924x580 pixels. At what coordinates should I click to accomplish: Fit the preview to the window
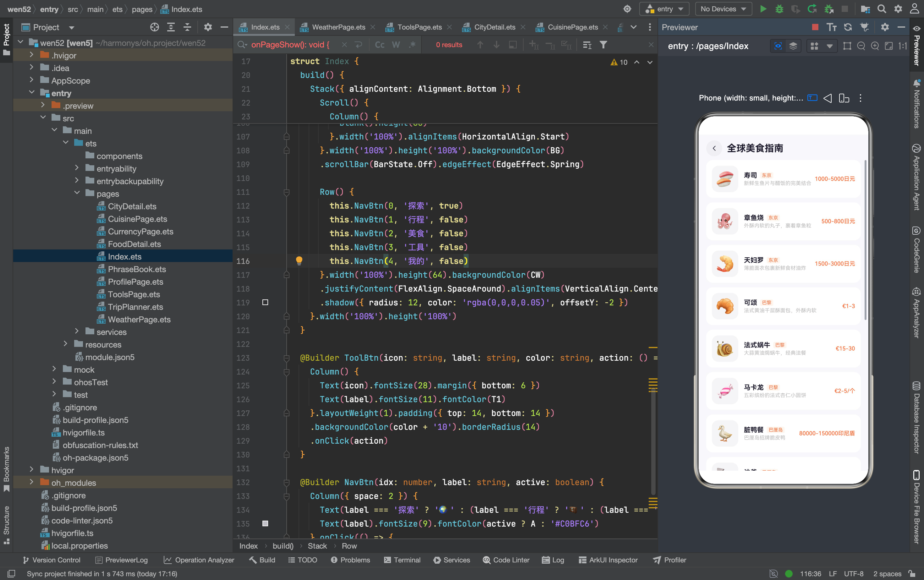click(889, 46)
